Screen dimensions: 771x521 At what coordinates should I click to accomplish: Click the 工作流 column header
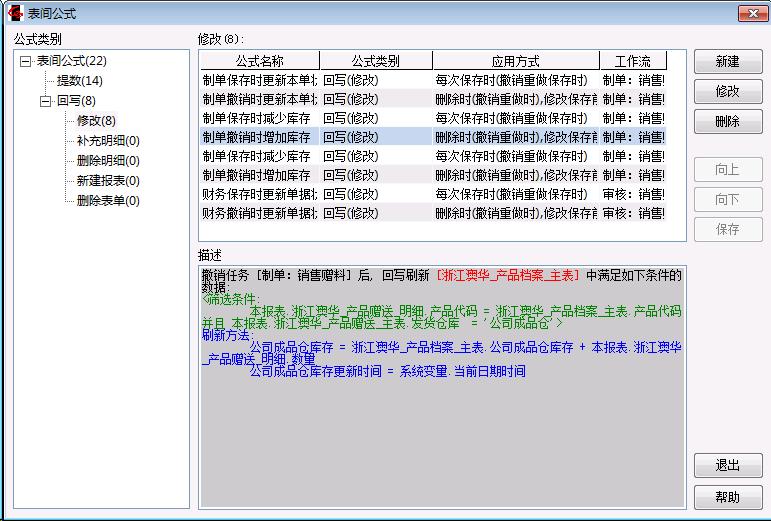pyautogui.click(x=632, y=61)
